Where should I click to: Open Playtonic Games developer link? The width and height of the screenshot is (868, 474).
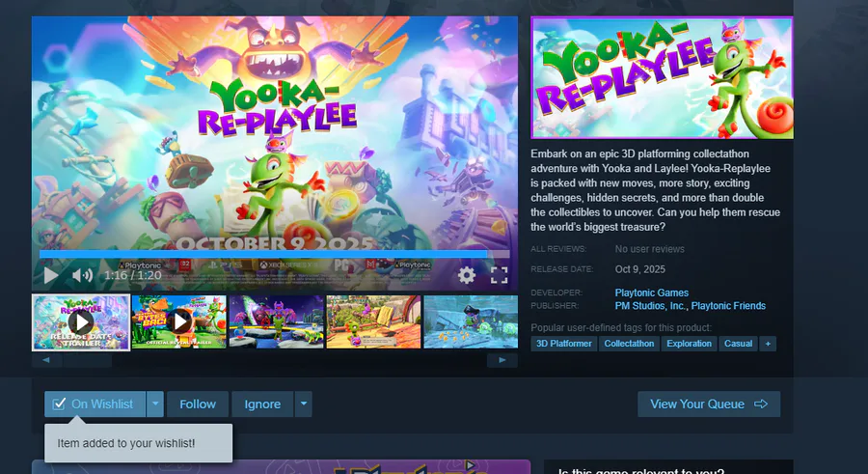652,293
